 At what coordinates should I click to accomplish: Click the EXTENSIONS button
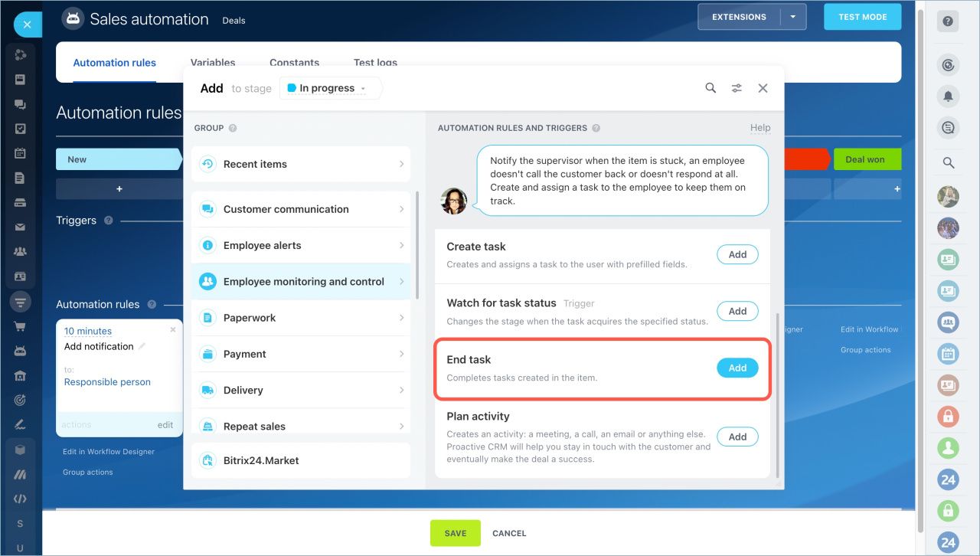tap(739, 17)
